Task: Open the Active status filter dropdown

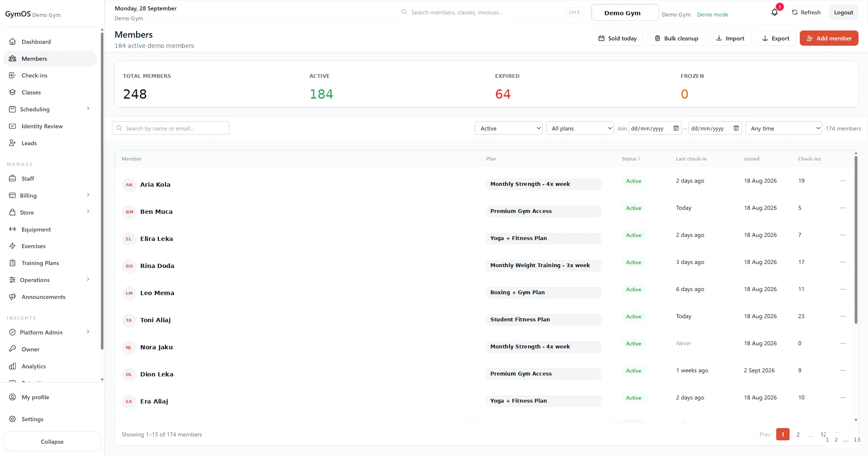Action: 509,128
